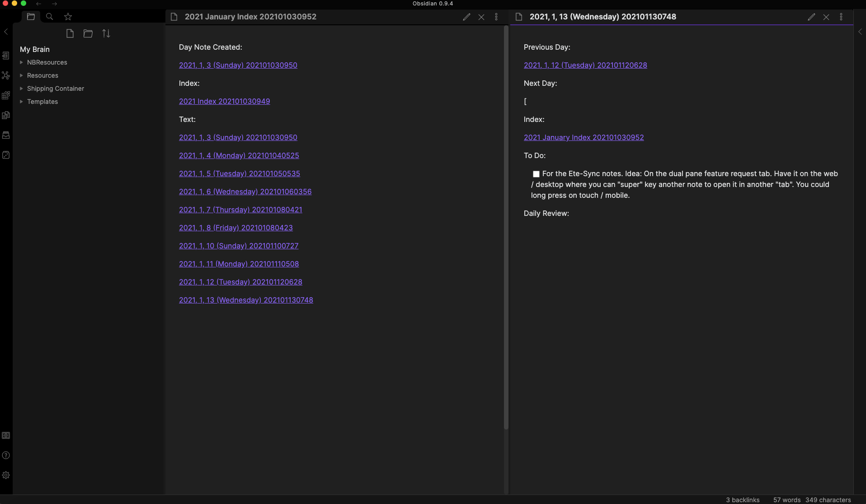Open Obsidian settings via the gear icon

click(6, 475)
